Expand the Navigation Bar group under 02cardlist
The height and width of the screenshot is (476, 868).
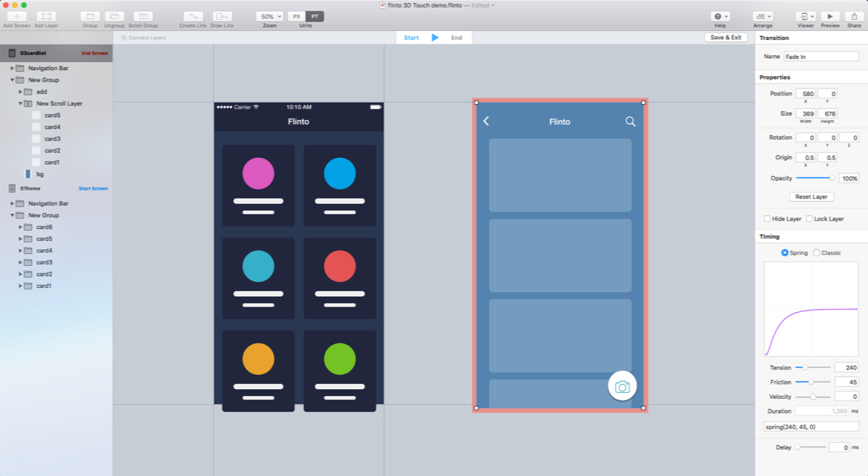[x=12, y=68]
